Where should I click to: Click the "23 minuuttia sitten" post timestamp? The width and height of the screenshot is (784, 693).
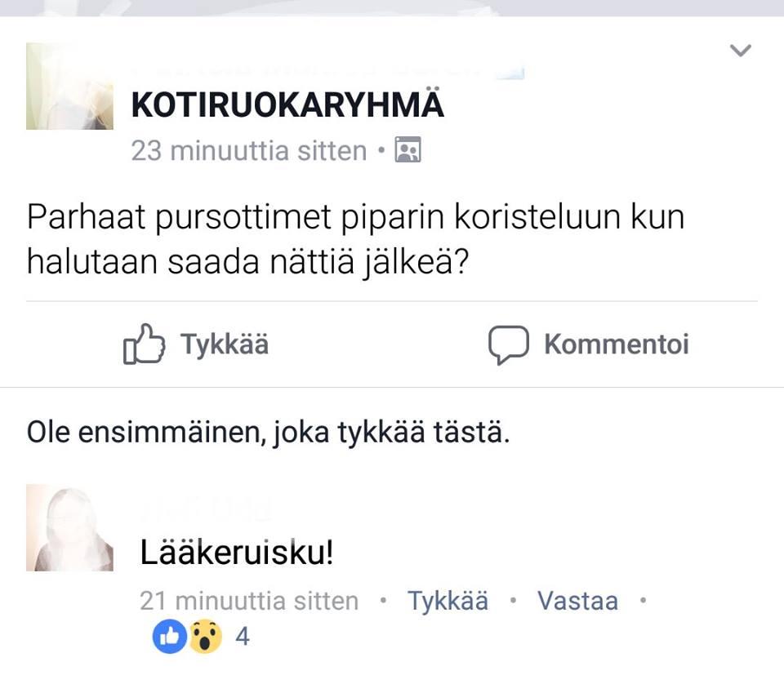pos(249,151)
